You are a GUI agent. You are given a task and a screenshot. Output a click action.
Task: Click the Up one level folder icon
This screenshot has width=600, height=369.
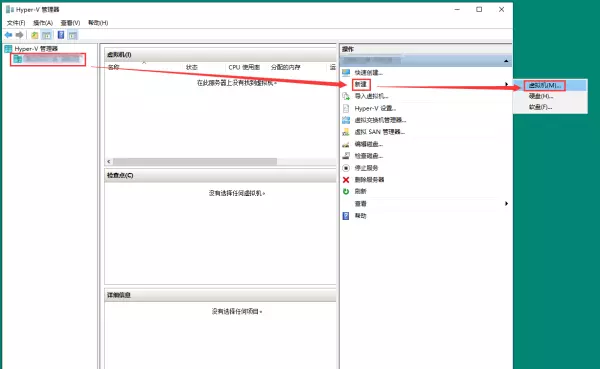pyautogui.click(x=34, y=35)
